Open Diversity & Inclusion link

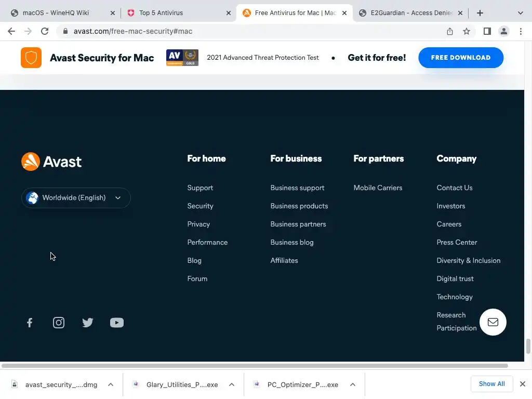pos(469,261)
